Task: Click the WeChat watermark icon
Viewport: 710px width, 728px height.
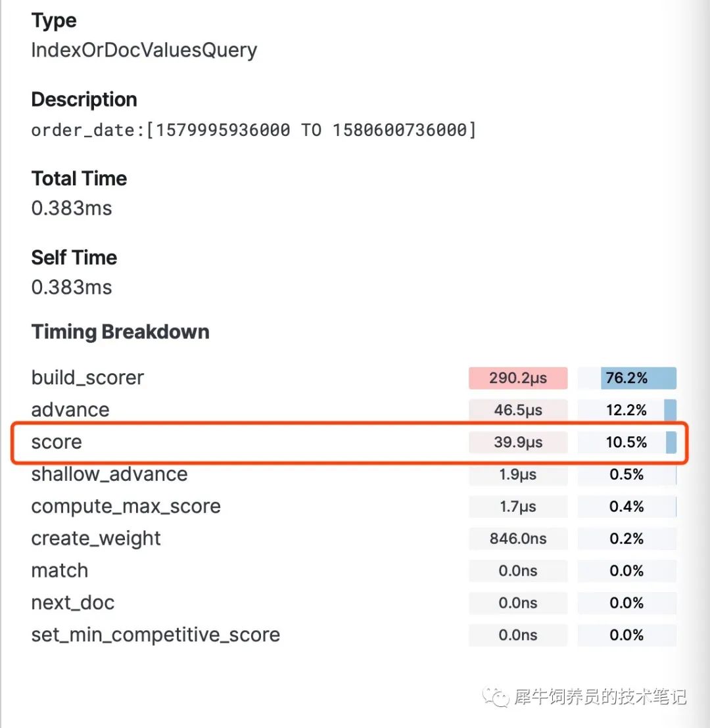Action: pos(496,697)
